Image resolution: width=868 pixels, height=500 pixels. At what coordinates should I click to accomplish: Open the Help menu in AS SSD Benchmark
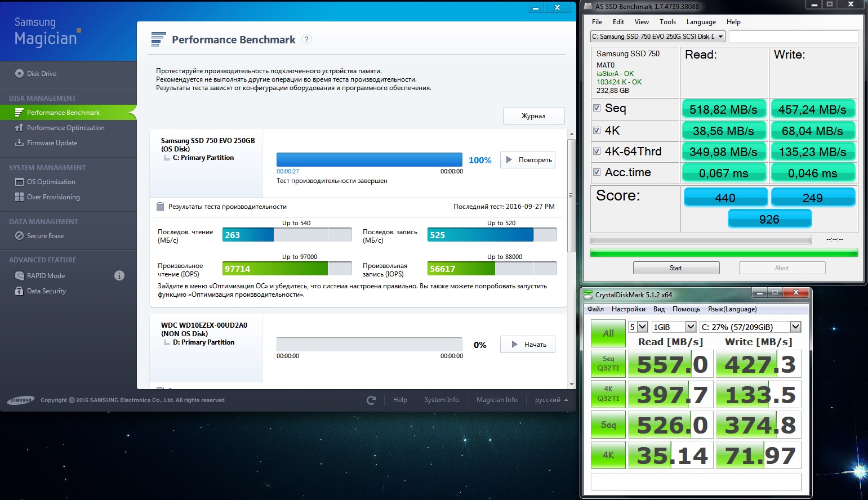pyautogui.click(x=733, y=22)
